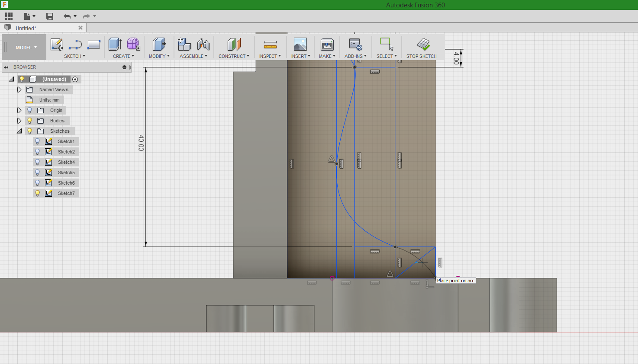Image resolution: width=638 pixels, height=364 pixels.
Task: Select the Joint tool icon
Action: pyautogui.click(x=203, y=44)
